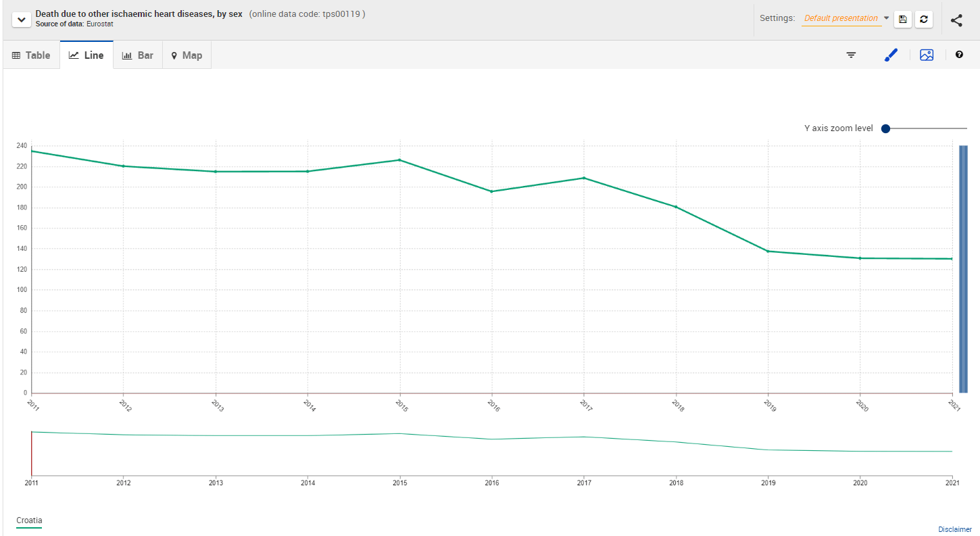
Task: Click the red range handle at 2011
Action: coord(32,453)
